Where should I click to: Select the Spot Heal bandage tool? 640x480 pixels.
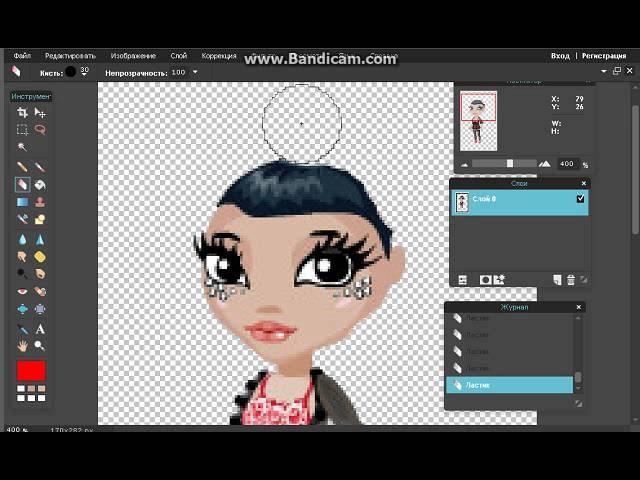point(40,291)
